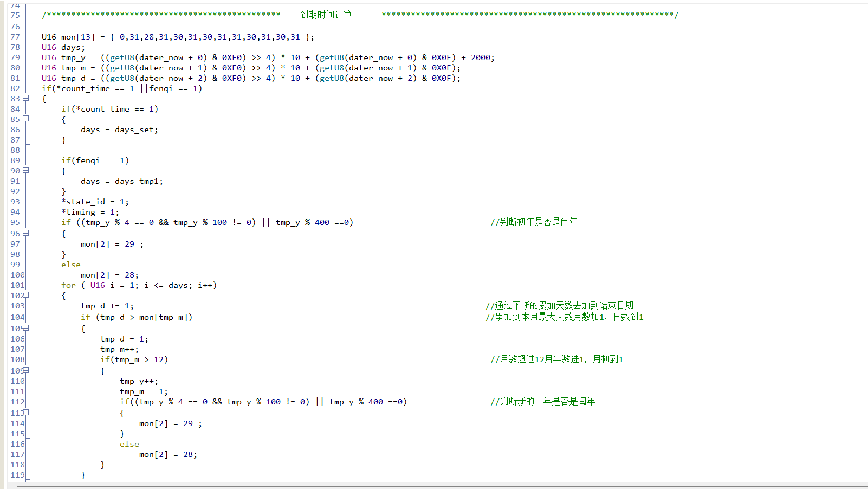Collapse the fold marker at line 90
868x489 pixels.
tap(25, 170)
